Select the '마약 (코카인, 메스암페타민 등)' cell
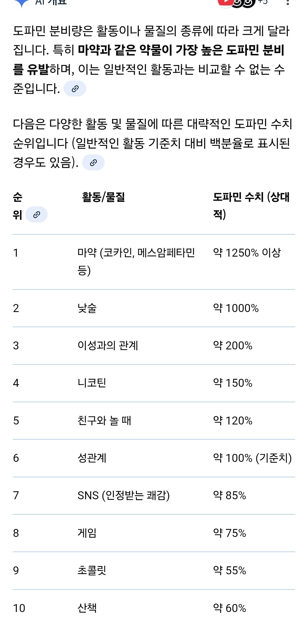Screen dimensions: 308x644 (x=136, y=261)
